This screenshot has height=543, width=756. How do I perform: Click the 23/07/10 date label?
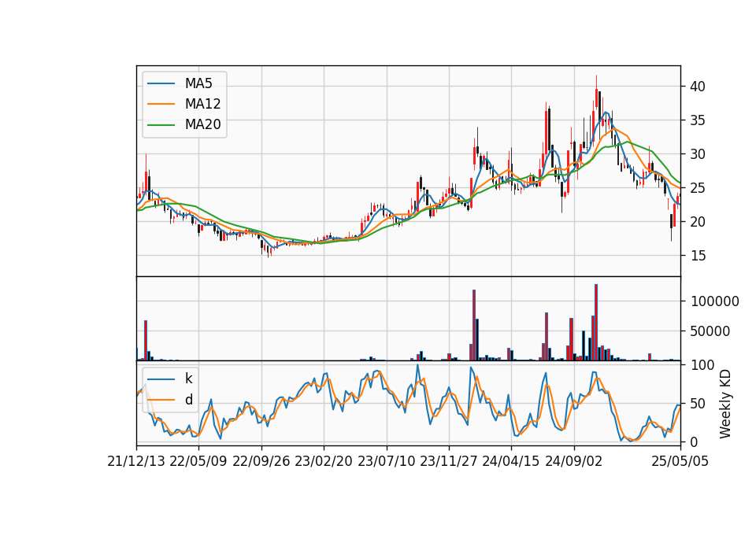pos(386,462)
